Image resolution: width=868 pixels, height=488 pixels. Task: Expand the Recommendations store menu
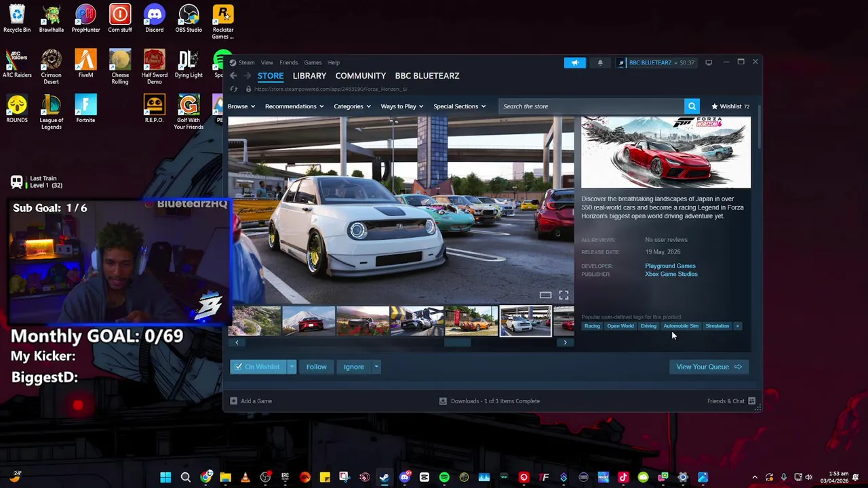click(294, 106)
